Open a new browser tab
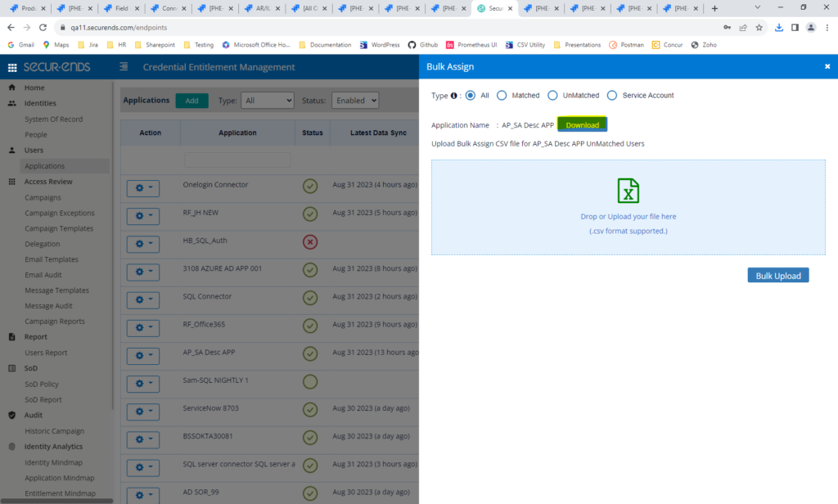This screenshot has width=838, height=504. (714, 8)
